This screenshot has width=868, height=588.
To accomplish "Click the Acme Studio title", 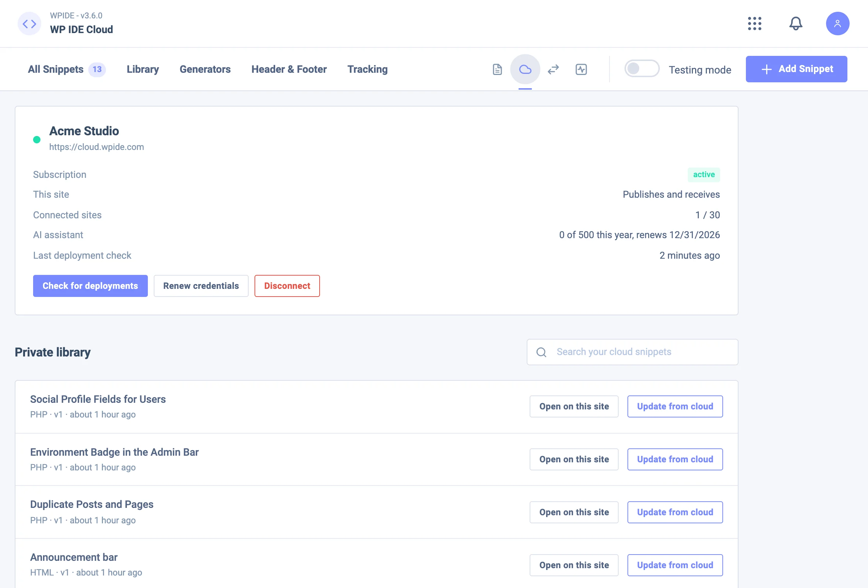I will coord(84,131).
